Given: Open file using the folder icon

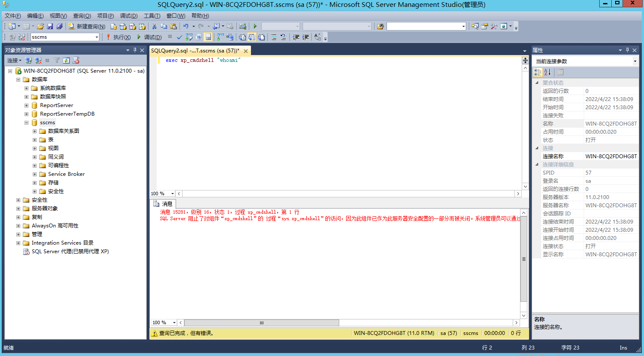Looking at the screenshot, I should click(40, 26).
